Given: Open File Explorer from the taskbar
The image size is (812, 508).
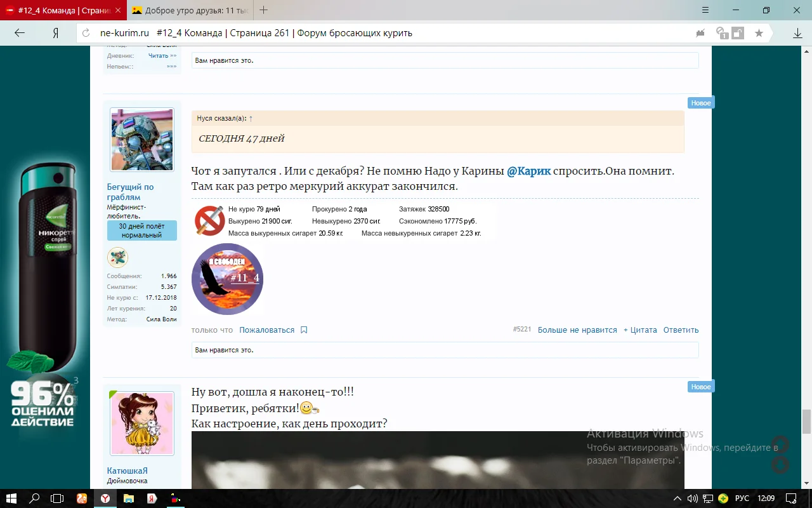Looking at the screenshot, I should pyautogui.click(x=129, y=498).
